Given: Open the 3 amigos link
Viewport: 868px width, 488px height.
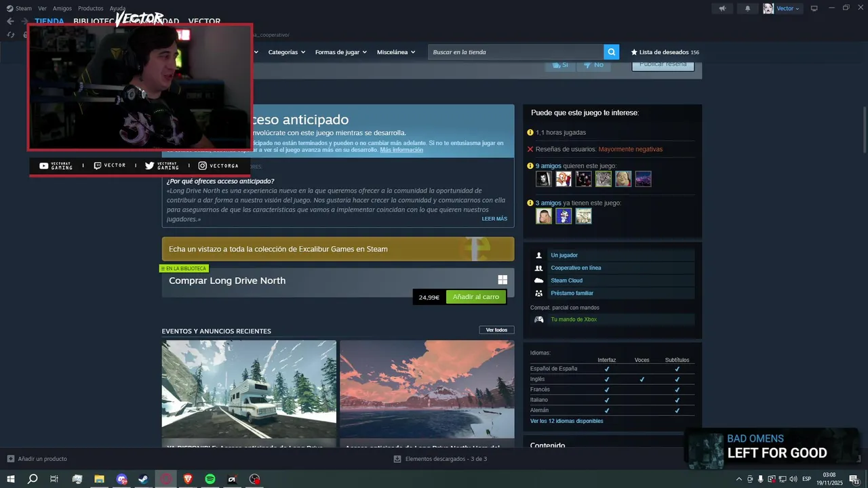Looking at the screenshot, I should click(x=548, y=203).
